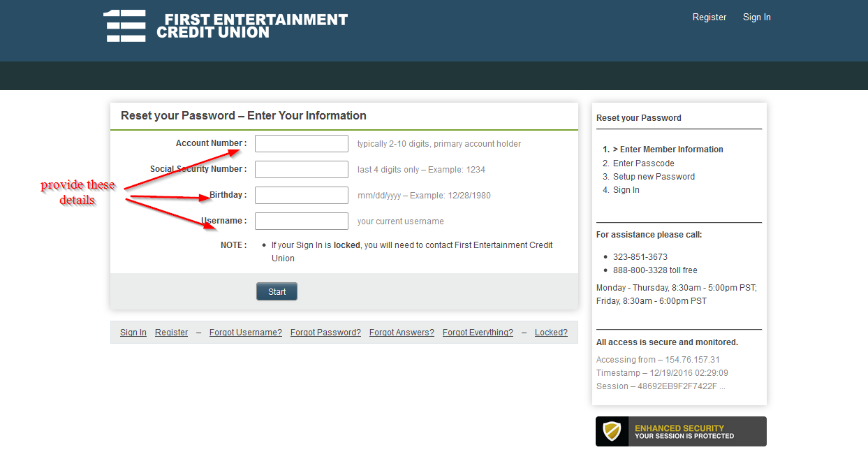This screenshot has width=868, height=466.
Task: Click the 'Accessing from – 154.76.157.31' text
Action: coord(658,360)
